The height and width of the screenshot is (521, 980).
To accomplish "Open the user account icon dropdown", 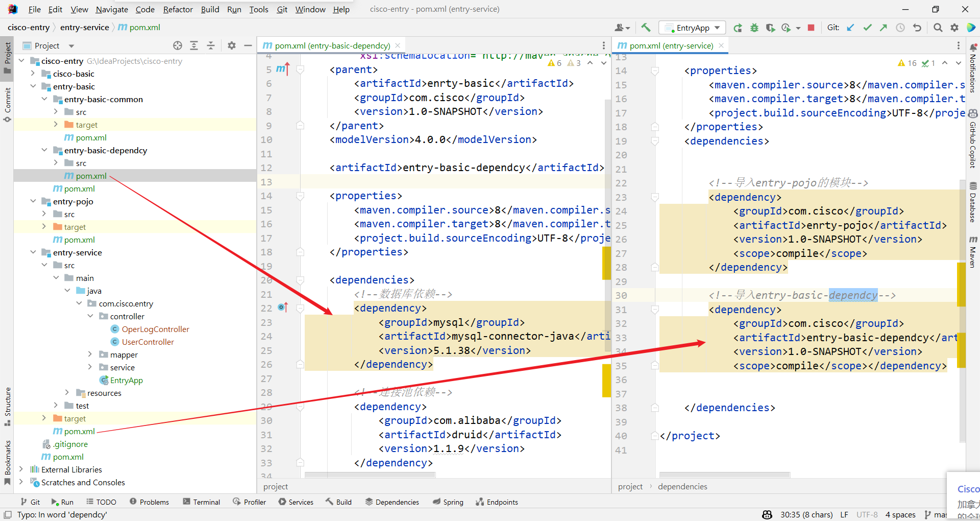I will pyautogui.click(x=622, y=28).
